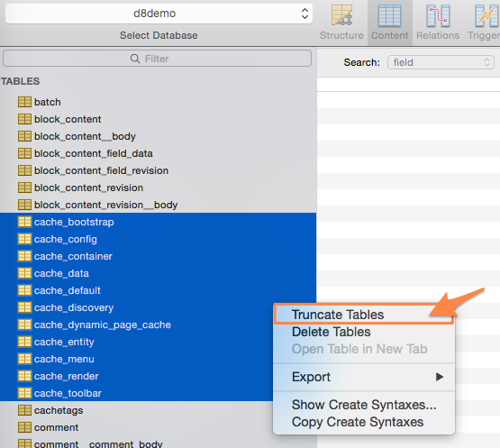The width and height of the screenshot is (500, 448).
Task: Click the magnifier icon in Filter box
Action: (135, 59)
